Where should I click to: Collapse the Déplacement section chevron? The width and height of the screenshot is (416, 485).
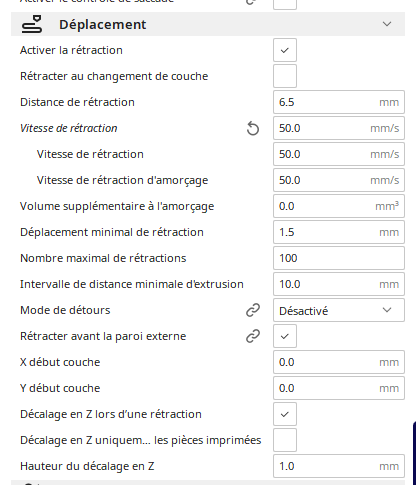(387, 24)
